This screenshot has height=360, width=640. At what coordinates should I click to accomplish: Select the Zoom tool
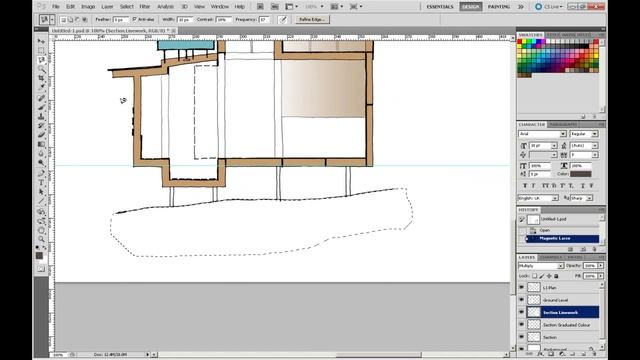click(x=41, y=239)
